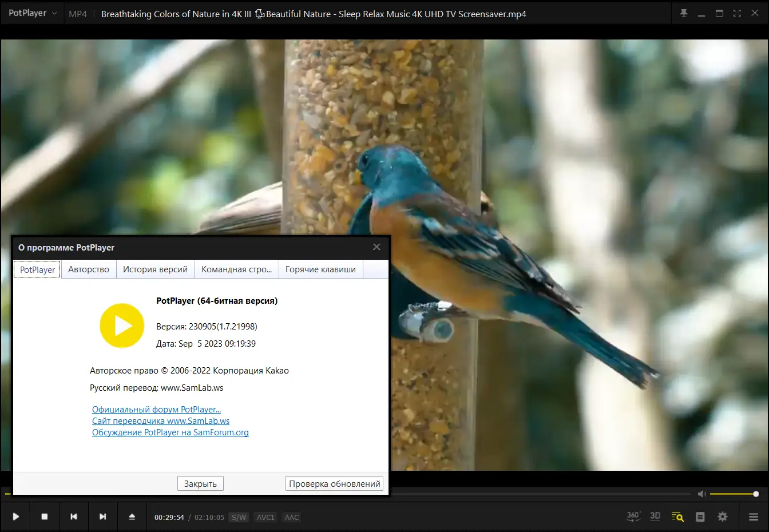Open the Официальный форум PotPlayer link
Viewport: 769px width, 532px height.
(156, 410)
